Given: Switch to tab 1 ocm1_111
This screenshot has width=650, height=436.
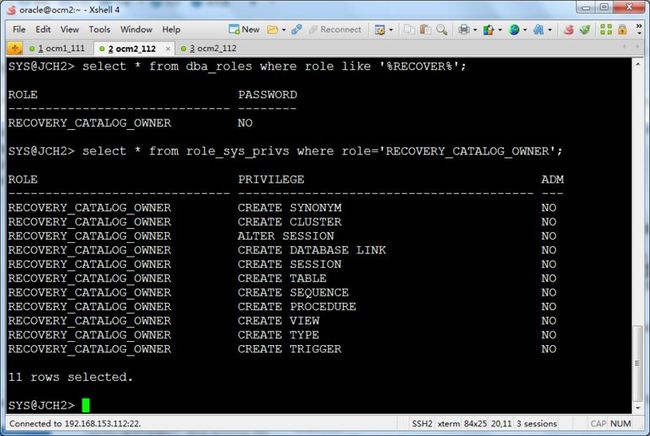Looking at the screenshot, I should coord(57,48).
